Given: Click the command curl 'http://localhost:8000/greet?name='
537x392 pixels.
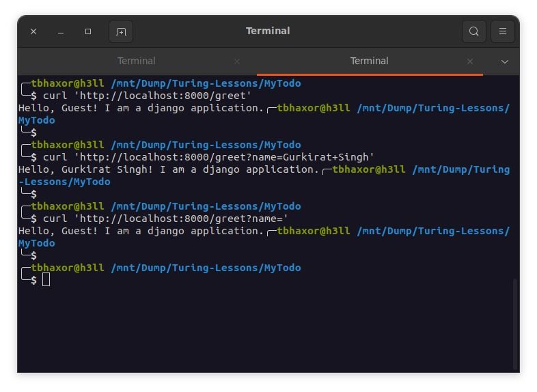Looking at the screenshot, I should point(165,219).
